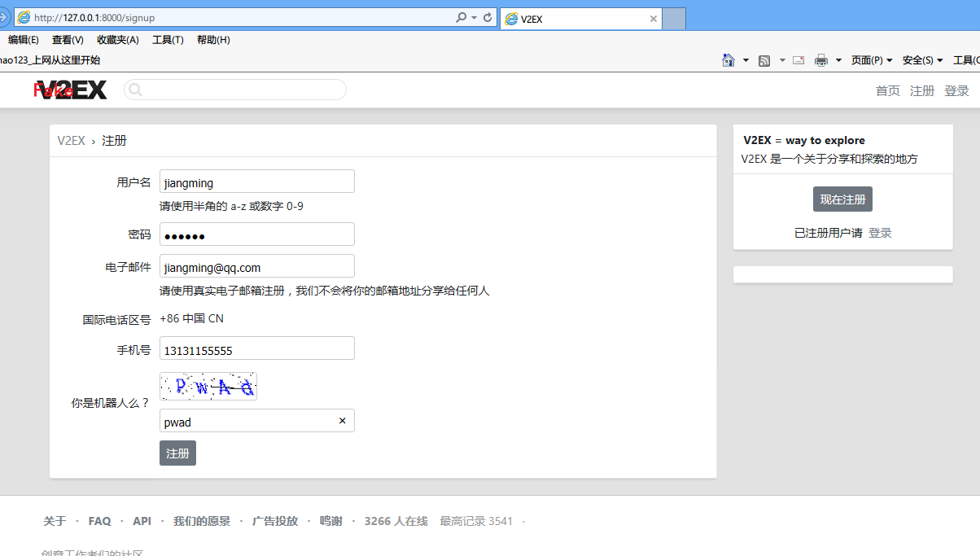
Task: Open the dropdown arrow next to the Home icon
Action: (x=746, y=60)
